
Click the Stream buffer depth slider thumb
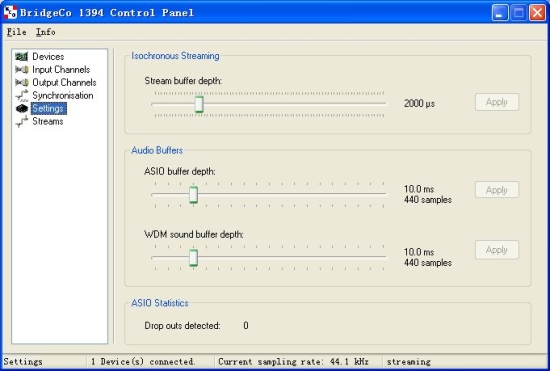[x=199, y=104]
